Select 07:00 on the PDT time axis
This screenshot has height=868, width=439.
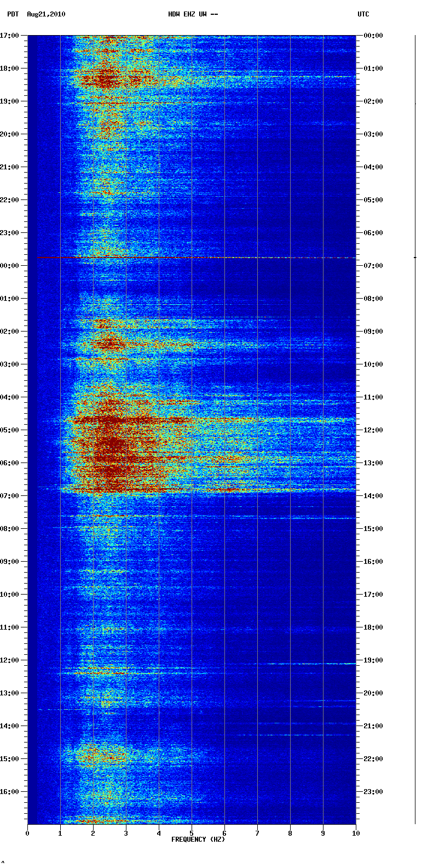[x=10, y=496]
